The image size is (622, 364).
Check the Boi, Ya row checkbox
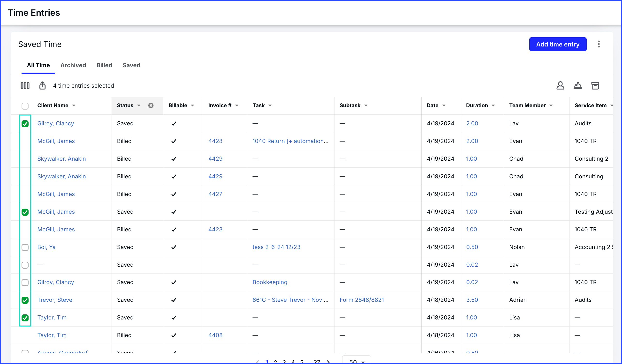pos(25,247)
